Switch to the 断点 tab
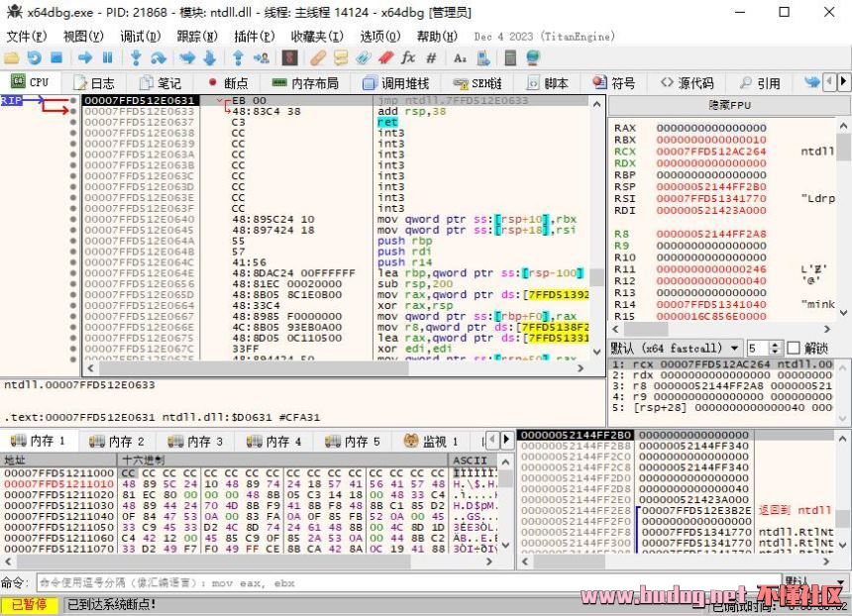Screen dimensions: 852x616 [228, 83]
